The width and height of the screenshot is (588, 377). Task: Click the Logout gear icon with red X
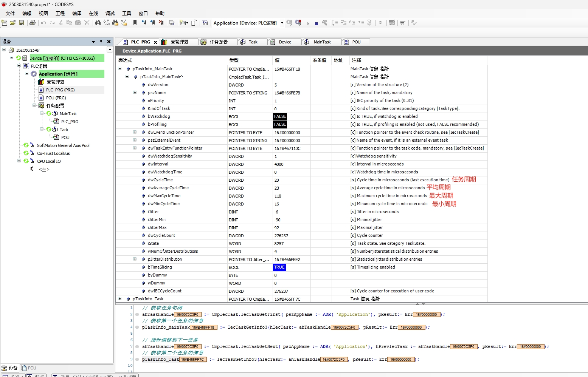click(298, 23)
